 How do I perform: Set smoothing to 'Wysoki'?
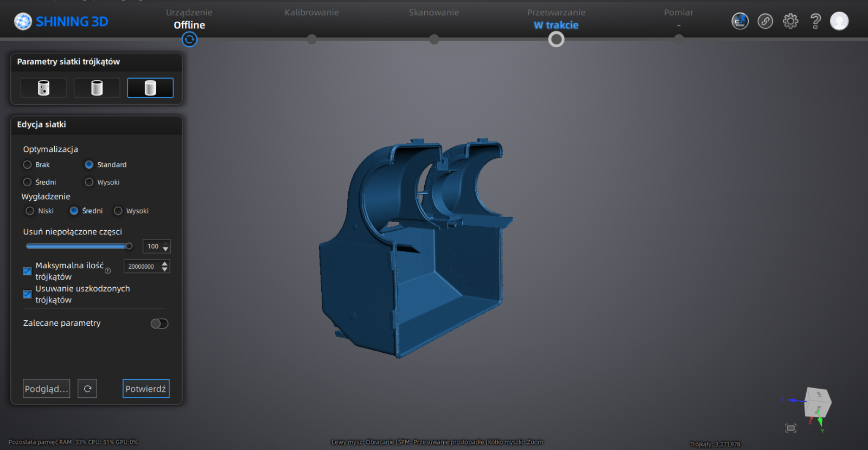coord(118,211)
